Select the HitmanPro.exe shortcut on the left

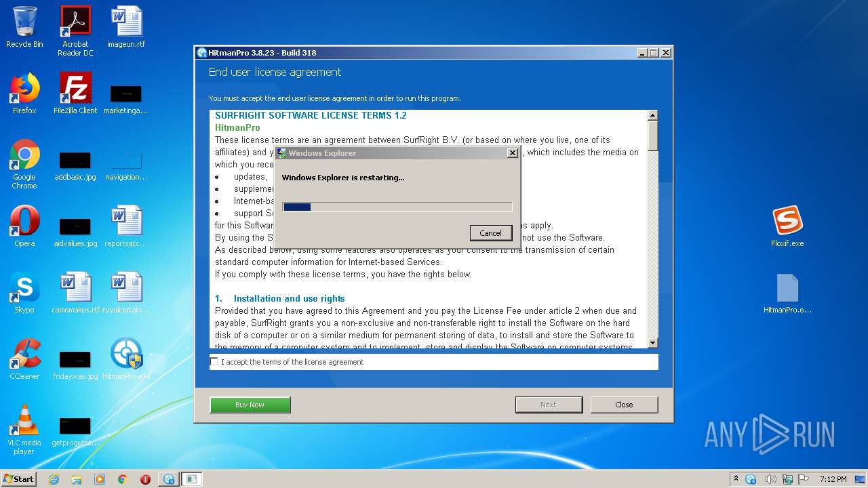(x=126, y=359)
